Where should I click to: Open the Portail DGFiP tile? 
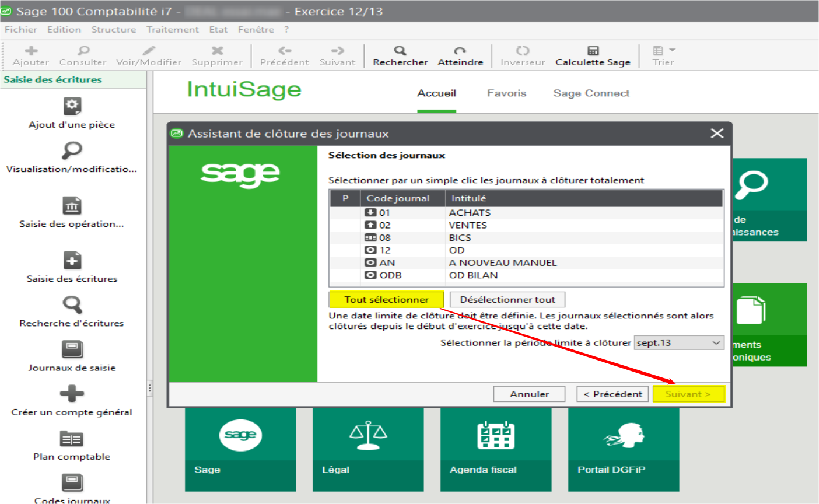click(x=623, y=449)
